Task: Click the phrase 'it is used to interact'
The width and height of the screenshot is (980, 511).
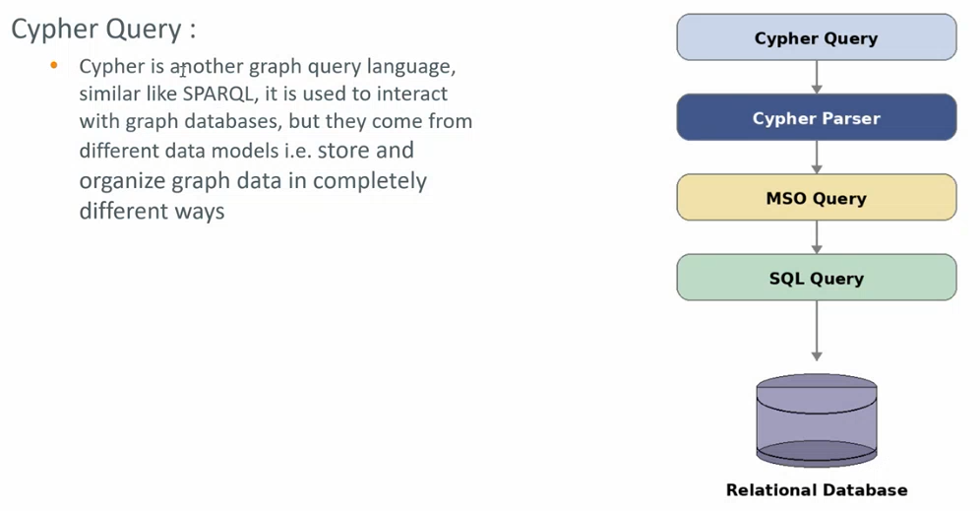Action: click(356, 94)
